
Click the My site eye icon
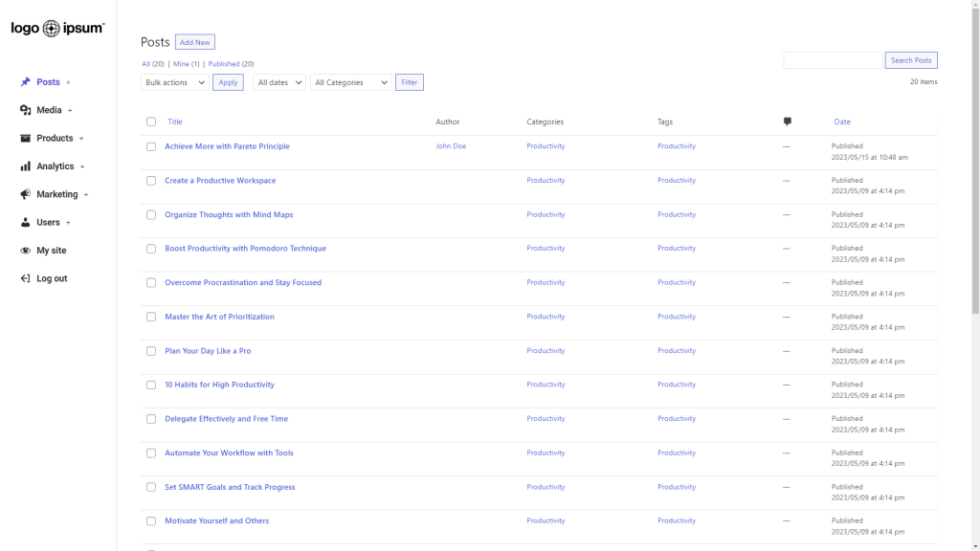26,251
